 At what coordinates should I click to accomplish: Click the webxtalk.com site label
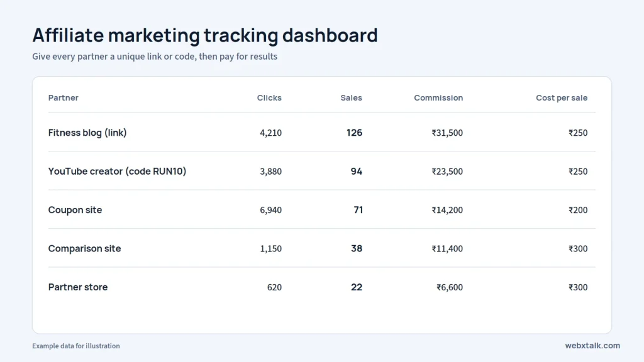pos(592,346)
